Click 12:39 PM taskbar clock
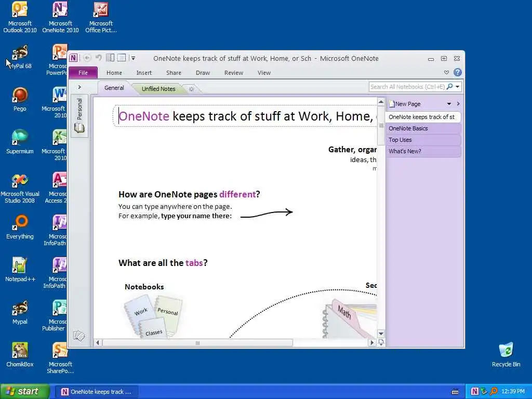 tap(513, 392)
